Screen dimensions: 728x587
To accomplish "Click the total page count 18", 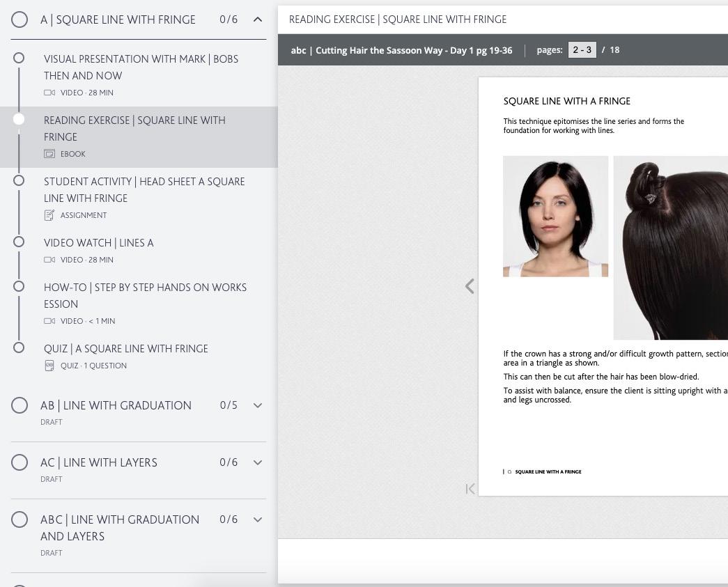I will (614, 50).
